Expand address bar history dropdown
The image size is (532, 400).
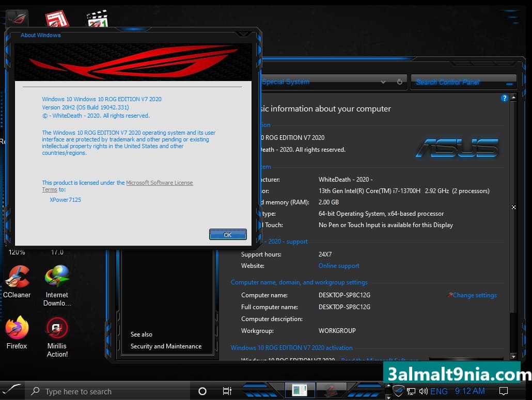coord(383,82)
